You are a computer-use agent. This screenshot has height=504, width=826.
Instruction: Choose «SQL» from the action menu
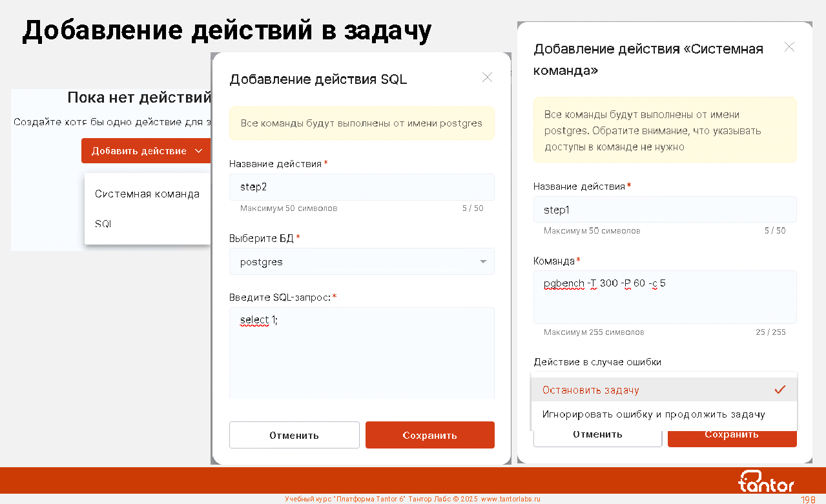103,223
